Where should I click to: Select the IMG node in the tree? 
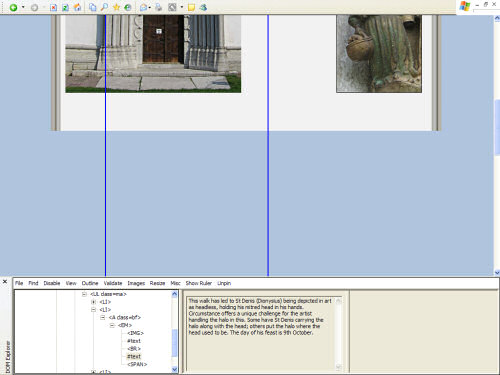click(x=135, y=333)
